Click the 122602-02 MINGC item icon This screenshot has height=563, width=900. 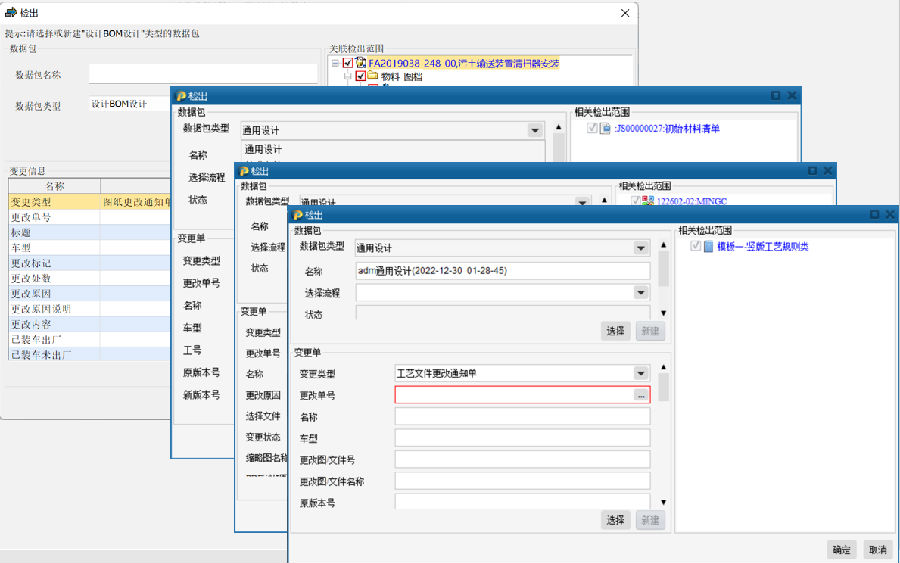point(647,200)
